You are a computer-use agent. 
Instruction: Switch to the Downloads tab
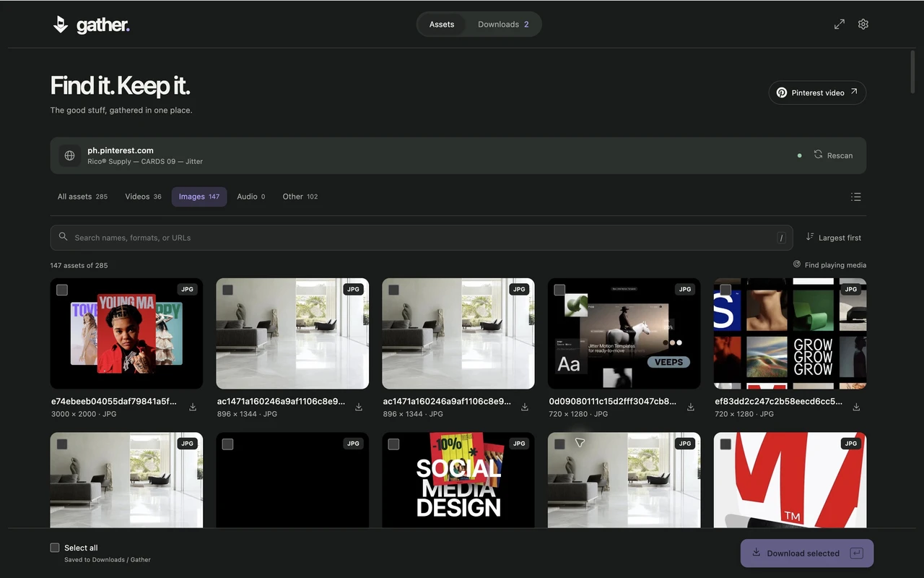(x=503, y=25)
